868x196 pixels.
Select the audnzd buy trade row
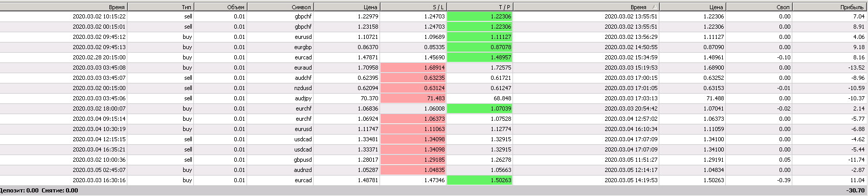tap(434, 170)
